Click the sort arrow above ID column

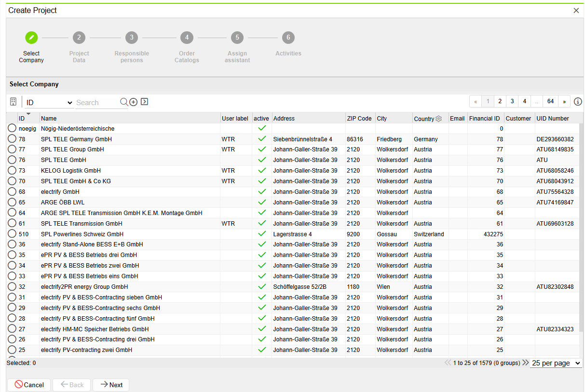pos(28,114)
